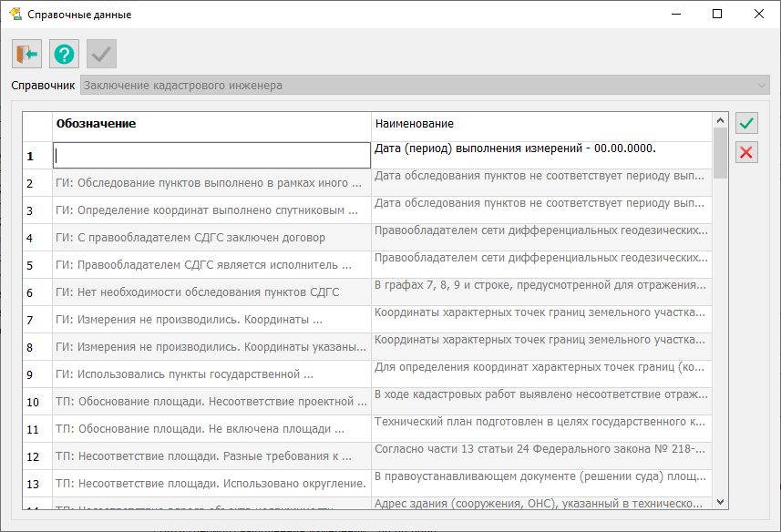Click the scroll down arrow of table
Image resolution: width=781 pixels, height=532 pixels.
[720, 501]
